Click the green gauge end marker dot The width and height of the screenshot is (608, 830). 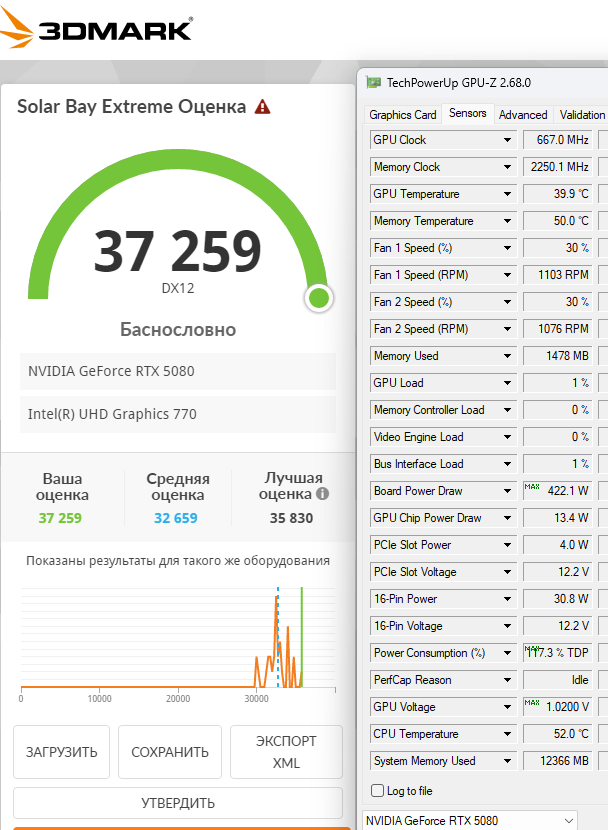(319, 299)
